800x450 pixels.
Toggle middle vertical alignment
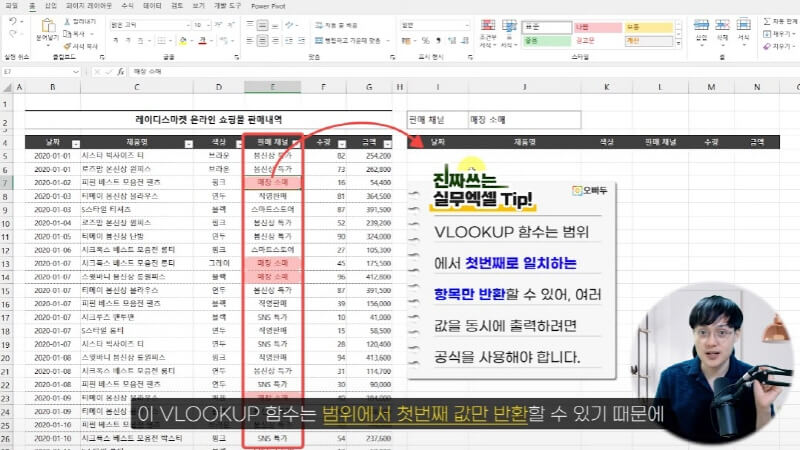pos(262,24)
